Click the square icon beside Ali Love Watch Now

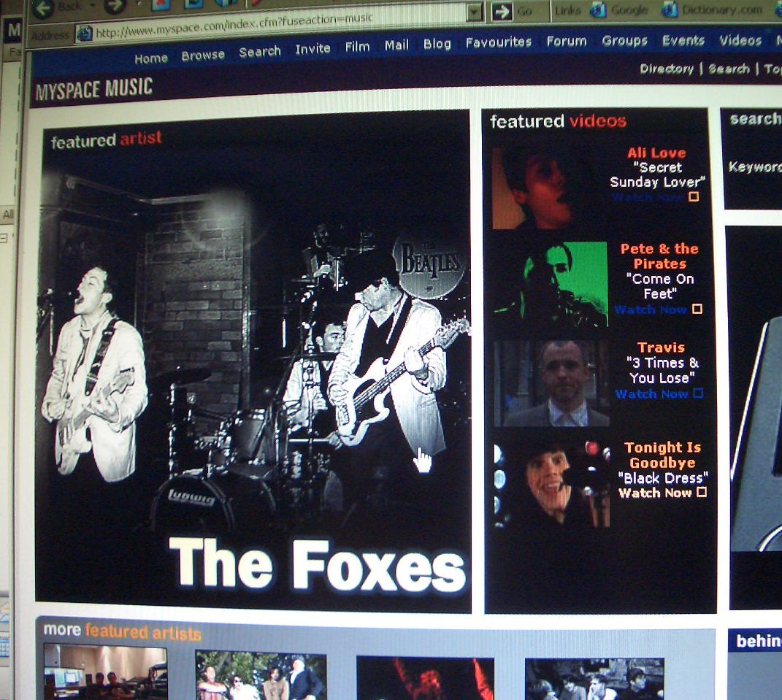[x=693, y=196]
